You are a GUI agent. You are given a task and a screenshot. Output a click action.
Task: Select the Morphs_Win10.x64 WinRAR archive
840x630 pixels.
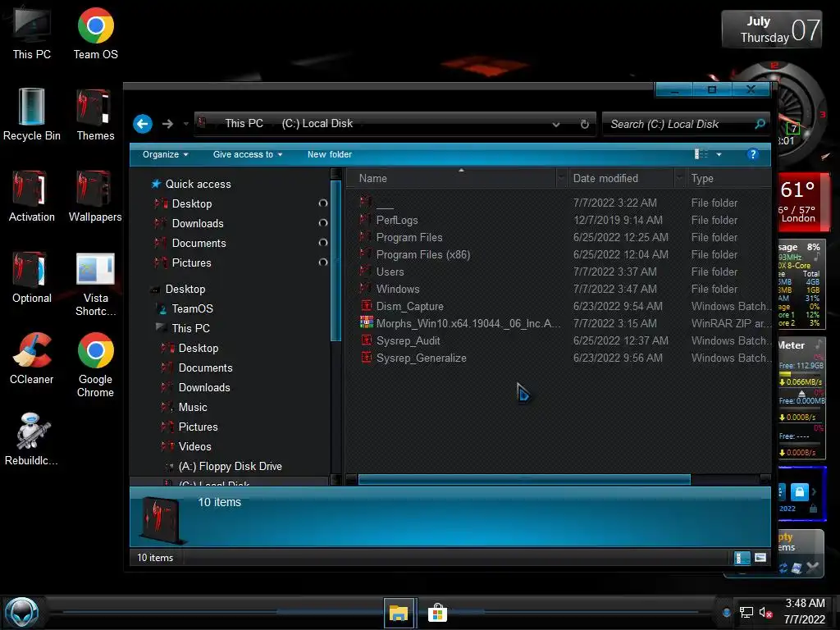pos(461,323)
